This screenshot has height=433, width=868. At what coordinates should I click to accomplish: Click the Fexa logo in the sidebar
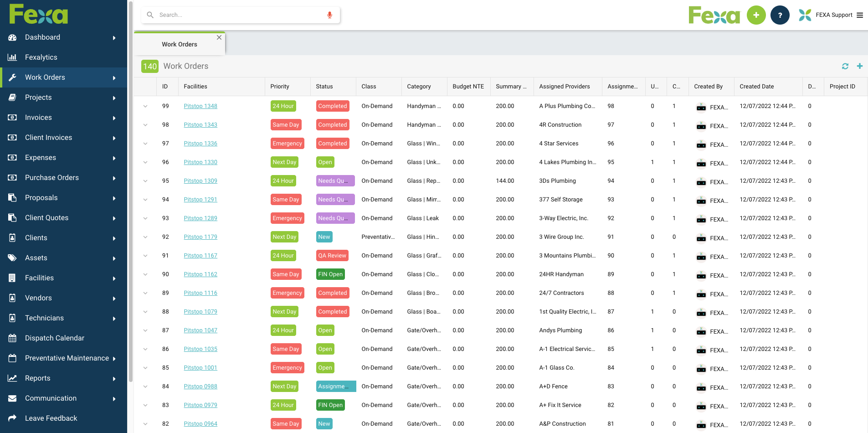click(38, 14)
